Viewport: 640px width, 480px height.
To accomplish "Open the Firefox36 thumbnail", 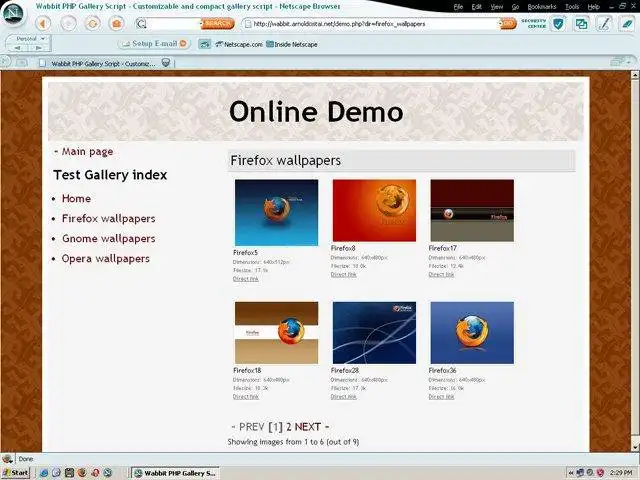I will [x=472, y=333].
